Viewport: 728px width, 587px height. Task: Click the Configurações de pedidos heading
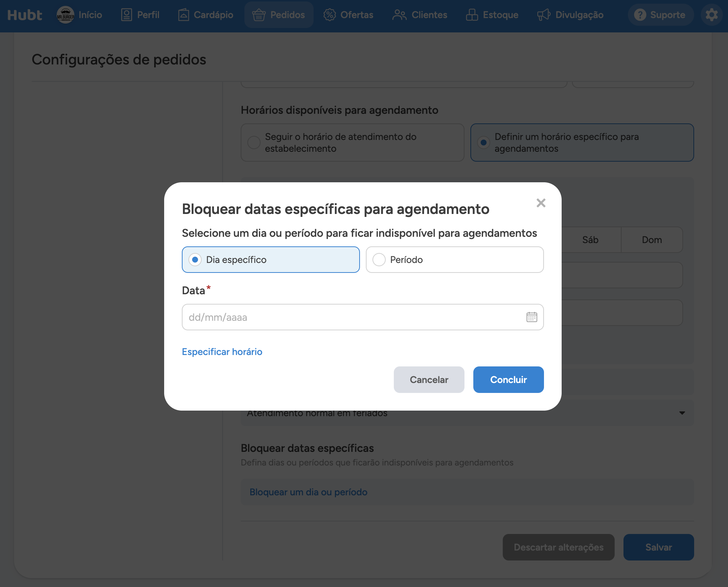coord(119,59)
